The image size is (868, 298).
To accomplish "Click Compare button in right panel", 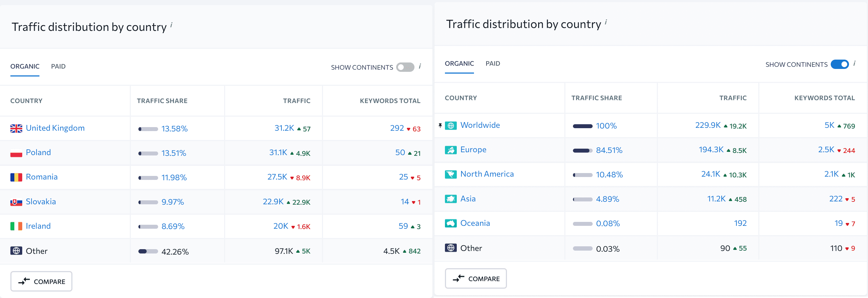I will tap(476, 279).
